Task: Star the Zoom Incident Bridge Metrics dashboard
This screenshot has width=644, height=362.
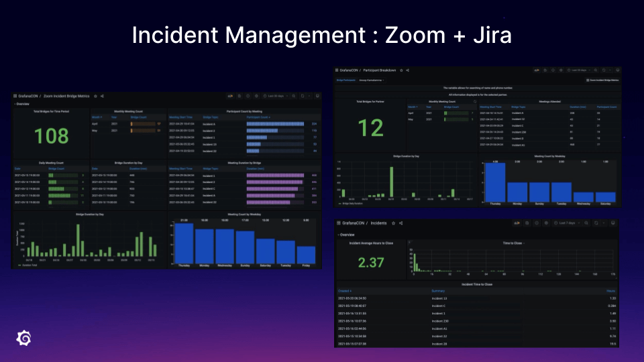Action: [95, 96]
